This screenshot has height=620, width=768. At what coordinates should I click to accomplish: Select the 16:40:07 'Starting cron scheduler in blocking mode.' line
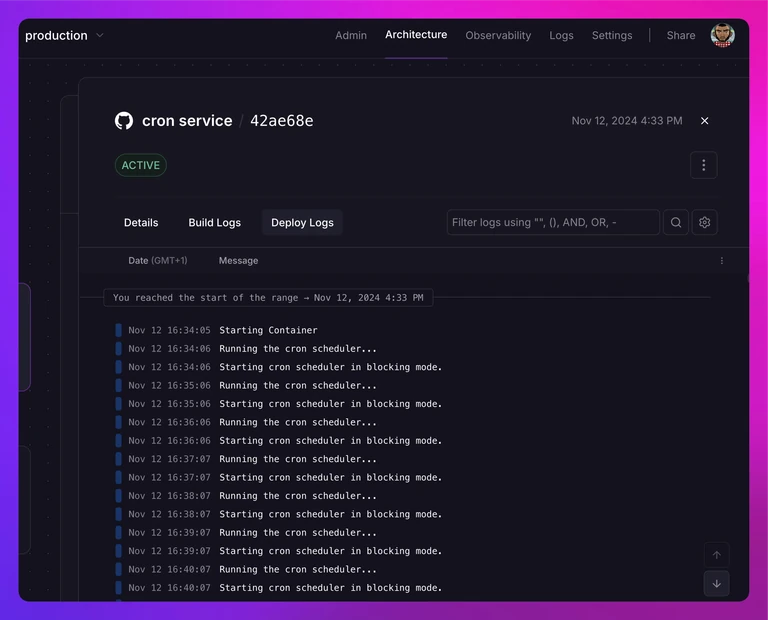[x=330, y=587]
